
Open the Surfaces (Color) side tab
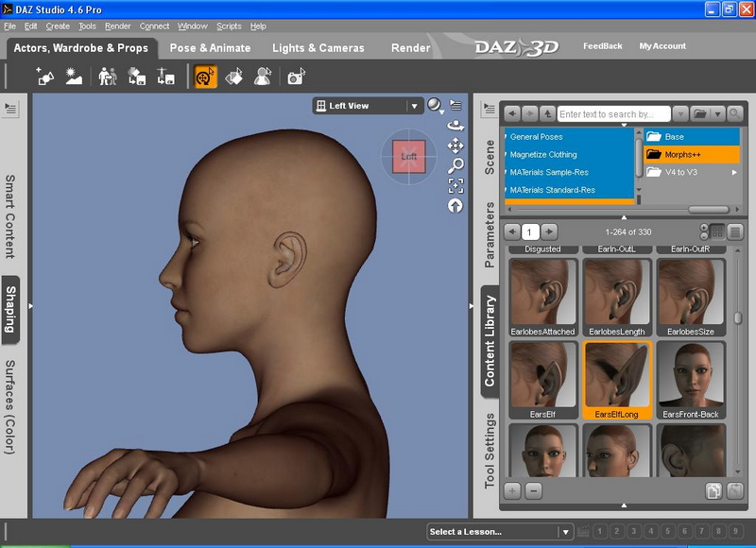click(x=10, y=407)
